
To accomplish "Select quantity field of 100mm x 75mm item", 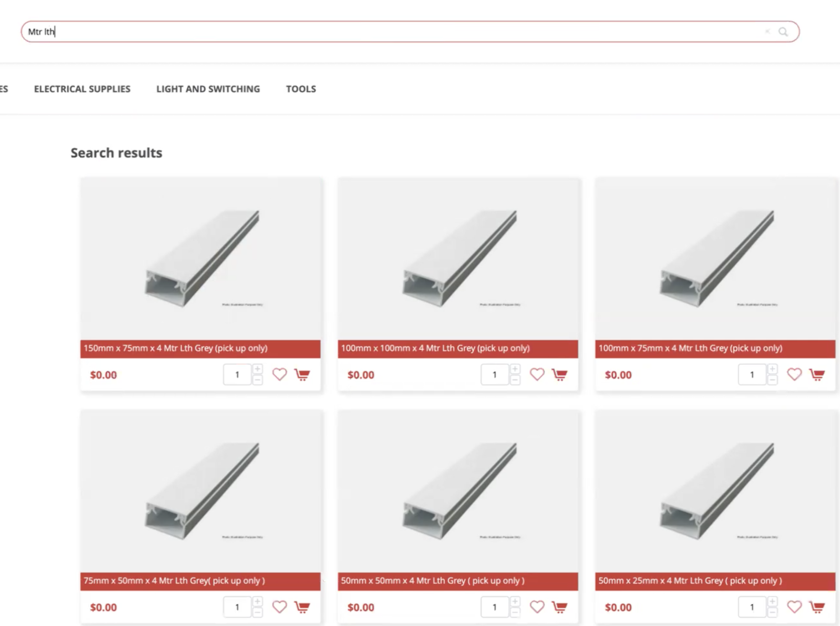I will [x=752, y=375].
